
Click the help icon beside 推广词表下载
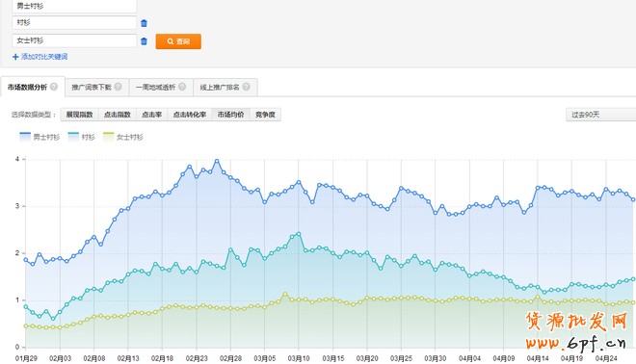click(x=118, y=87)
